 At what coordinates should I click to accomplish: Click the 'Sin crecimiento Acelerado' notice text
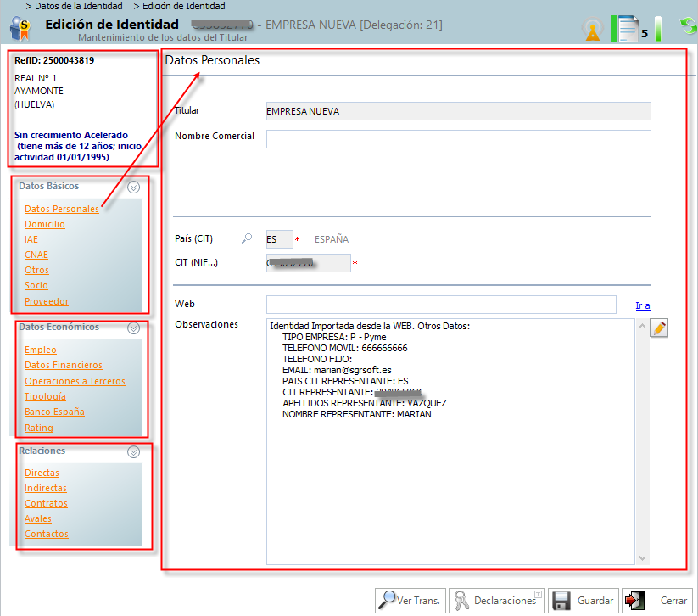coord(71,135)
